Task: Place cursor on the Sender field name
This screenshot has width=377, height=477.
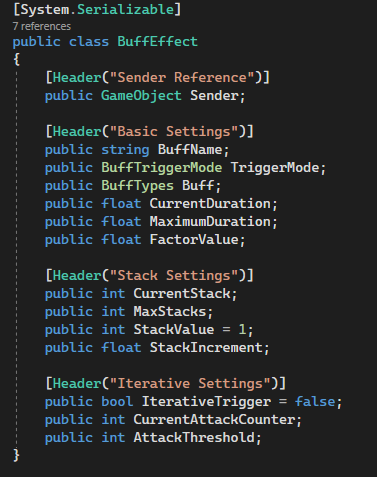Action: tap(214, 96)
